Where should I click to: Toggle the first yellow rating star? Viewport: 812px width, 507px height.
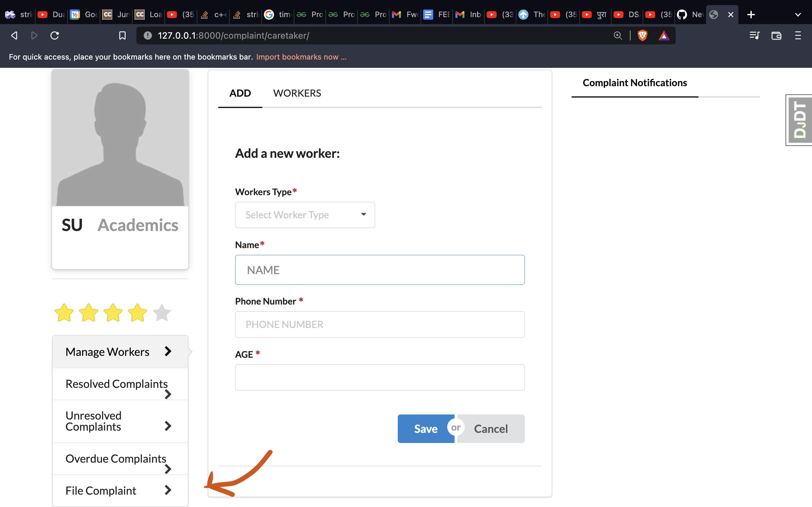(x=64, y=312)
